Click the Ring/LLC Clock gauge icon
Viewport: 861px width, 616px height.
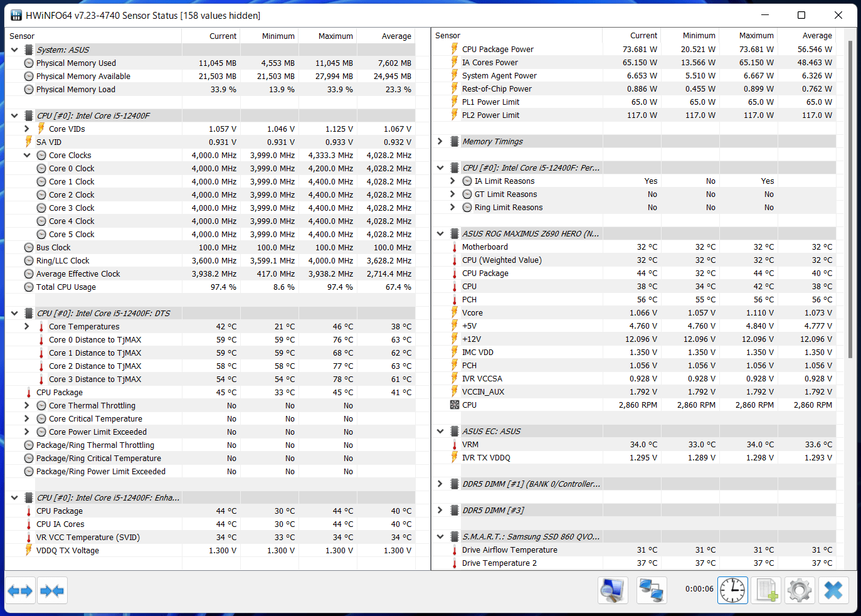coord(29,261)
